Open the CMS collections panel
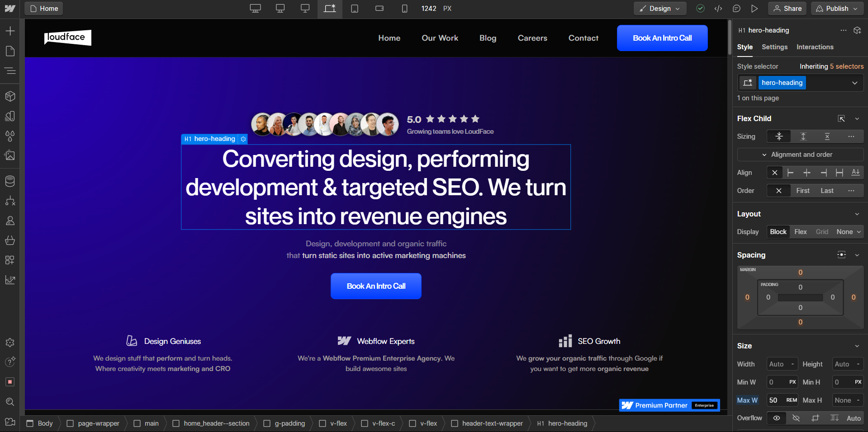Viewport: 868px width, 432px height. 10,181
